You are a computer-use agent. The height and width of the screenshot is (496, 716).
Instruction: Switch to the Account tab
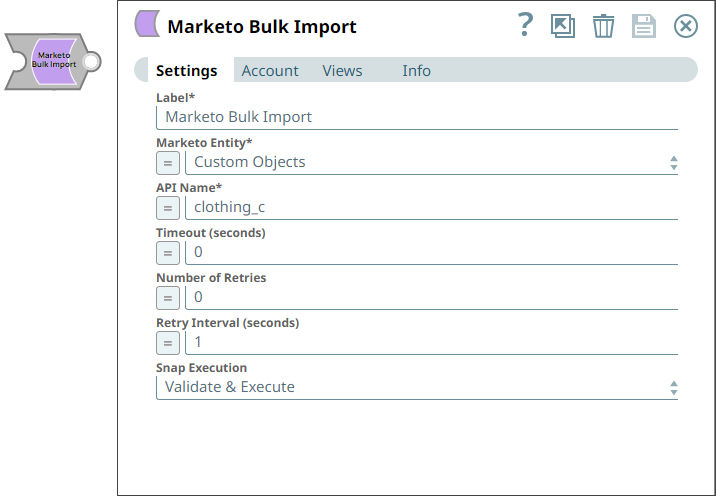270,71
